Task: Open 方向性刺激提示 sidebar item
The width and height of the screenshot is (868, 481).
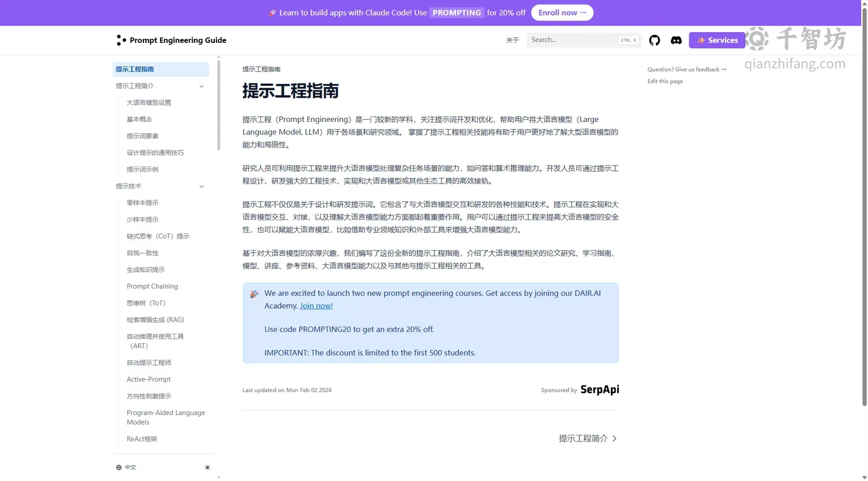Action: point(149,396)
